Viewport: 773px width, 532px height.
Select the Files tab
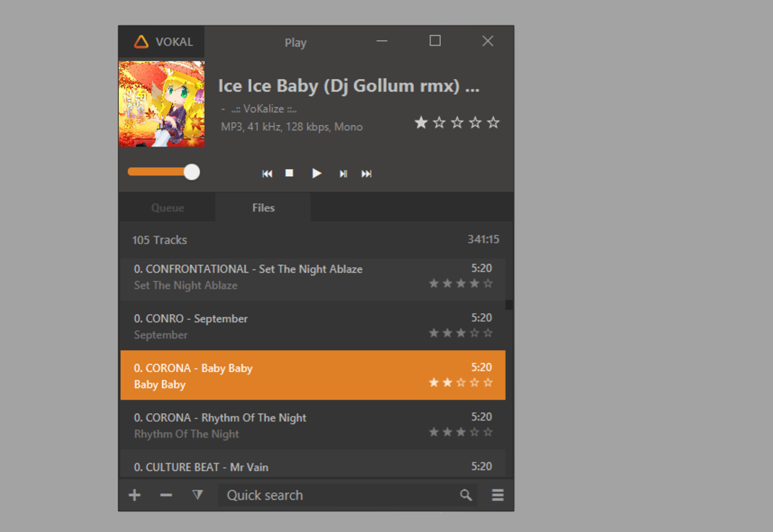(263, 208)
